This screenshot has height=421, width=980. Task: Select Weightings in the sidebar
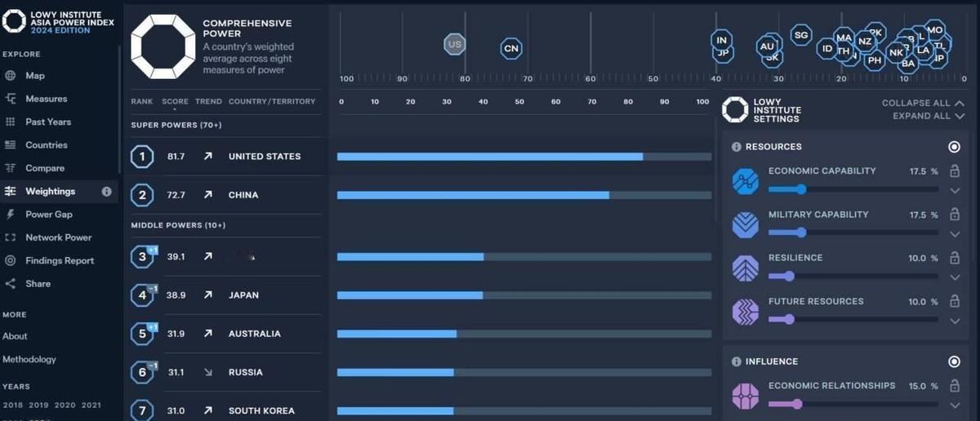coord(50,191)
